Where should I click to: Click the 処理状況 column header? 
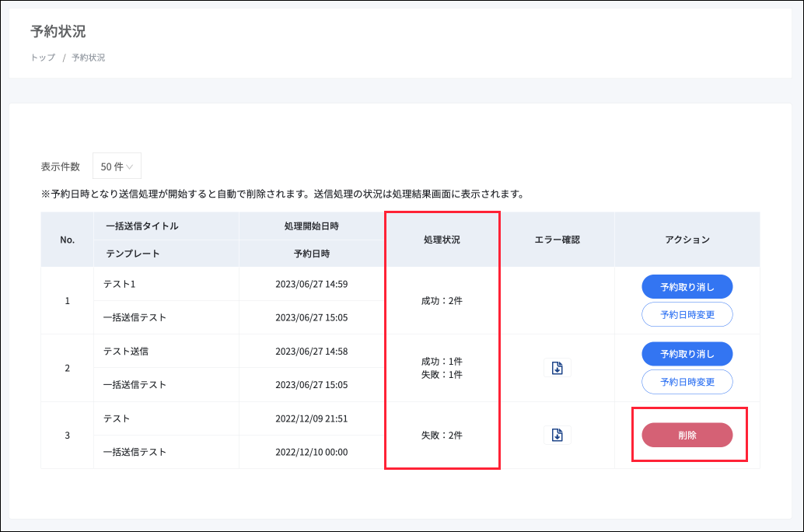[x=441, y=240]
